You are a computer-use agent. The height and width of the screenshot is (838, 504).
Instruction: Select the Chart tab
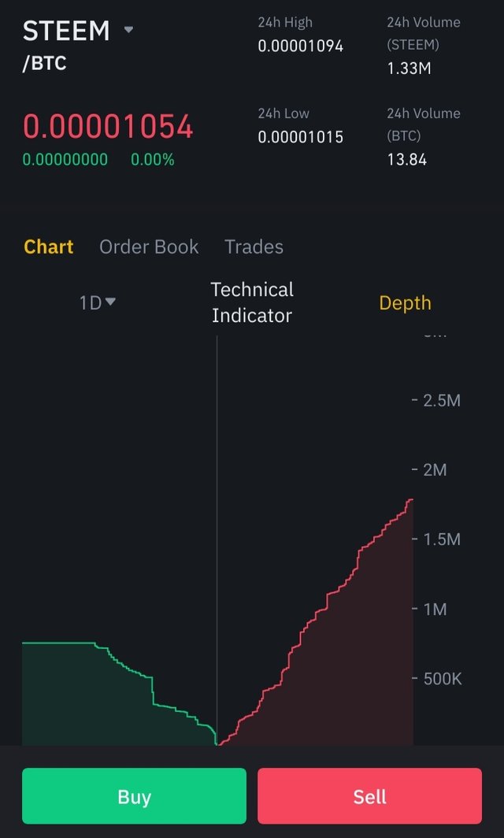click(49, 247)
